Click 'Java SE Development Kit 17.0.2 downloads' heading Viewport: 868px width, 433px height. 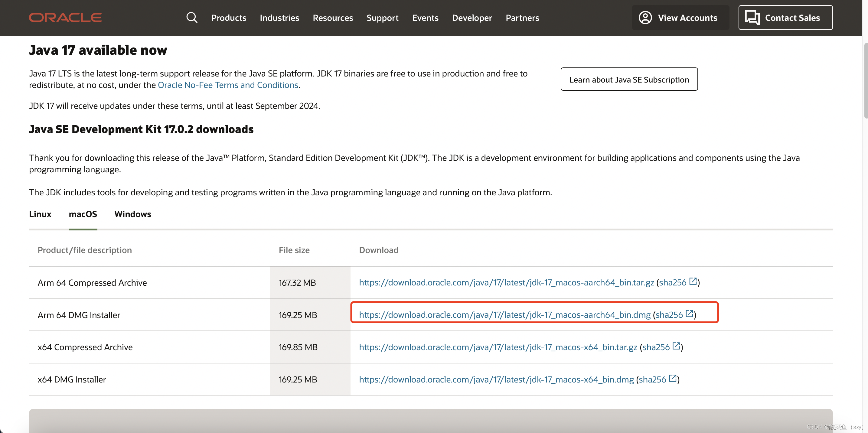[141, 129]
